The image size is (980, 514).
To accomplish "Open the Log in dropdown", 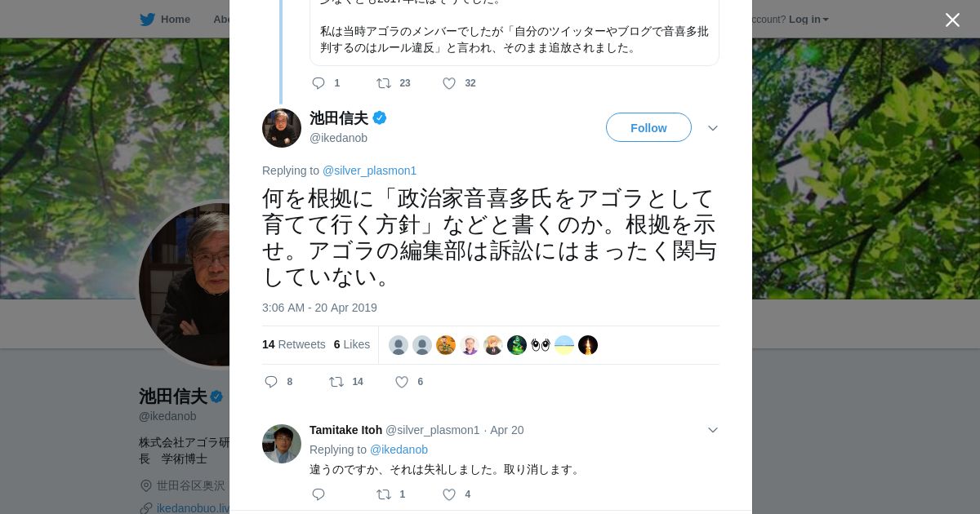I will 808,20.
